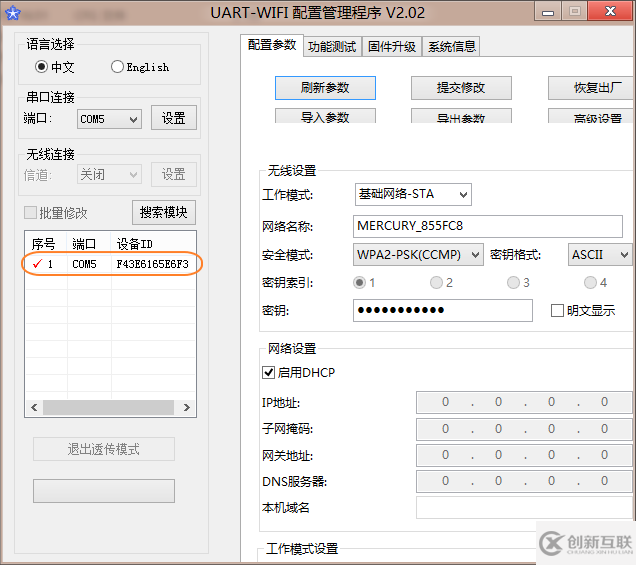The height and width of the screenshot is (565, 636).
Task: Click the COM5 cell in device row 1
Action: (x=84, y=264)
